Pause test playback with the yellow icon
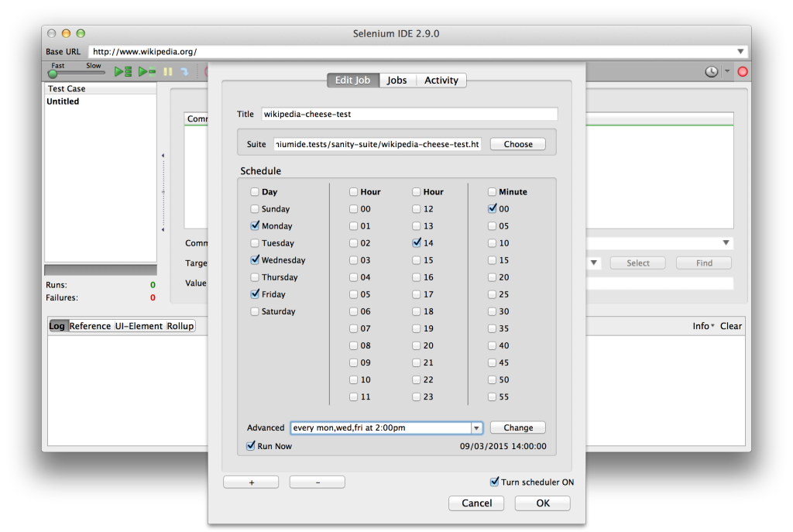793x532 pixels. tap(168, 72)
